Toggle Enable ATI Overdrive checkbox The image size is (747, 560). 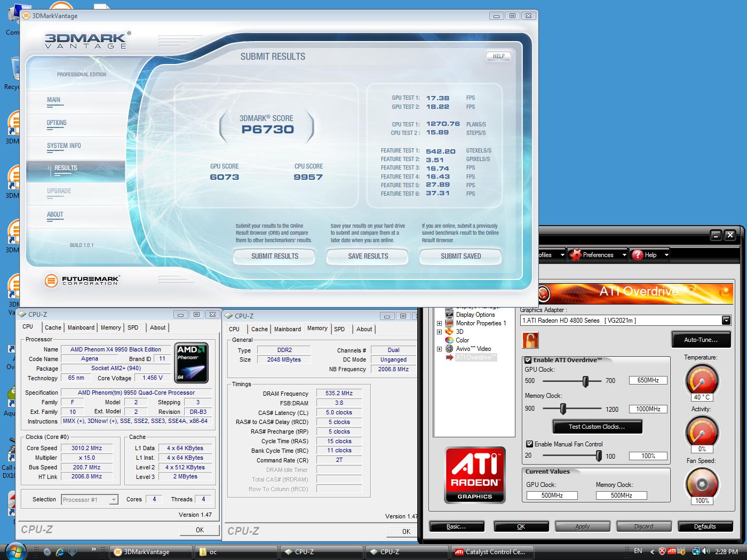[528, 360]
